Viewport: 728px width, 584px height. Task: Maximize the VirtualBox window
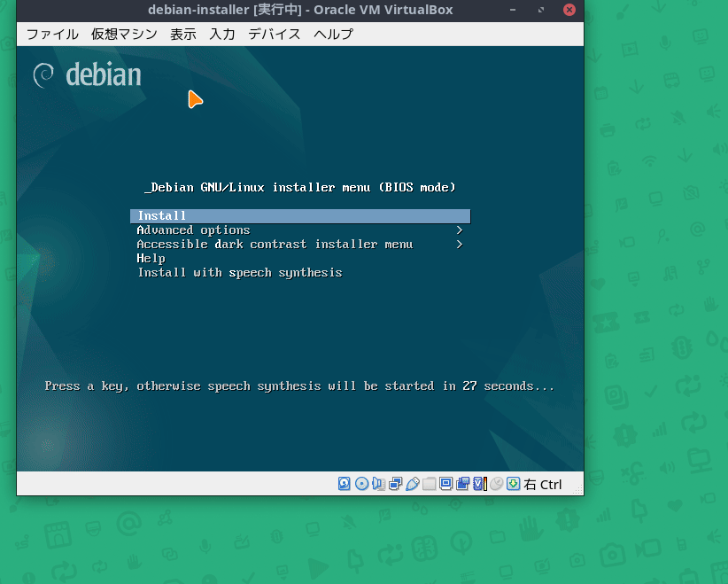[x=541, y=10]
